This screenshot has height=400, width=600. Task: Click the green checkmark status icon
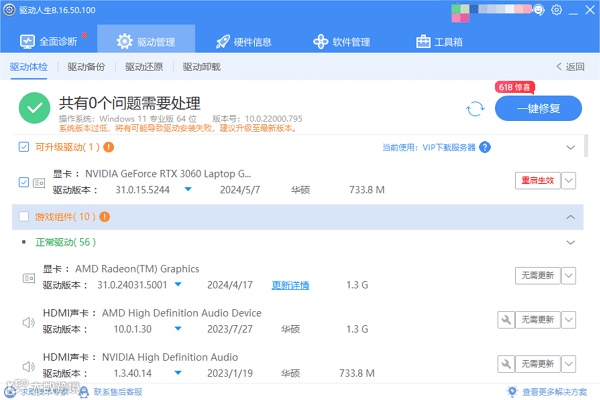34,108
